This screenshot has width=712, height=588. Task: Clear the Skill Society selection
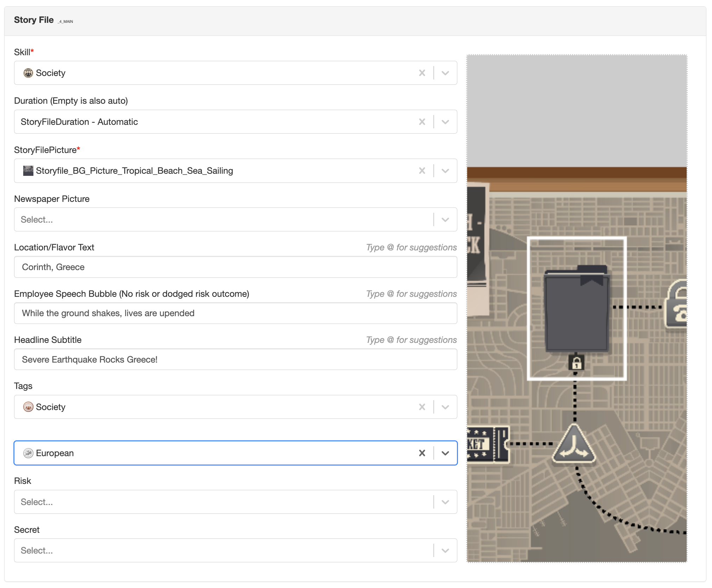pos(422,73)
